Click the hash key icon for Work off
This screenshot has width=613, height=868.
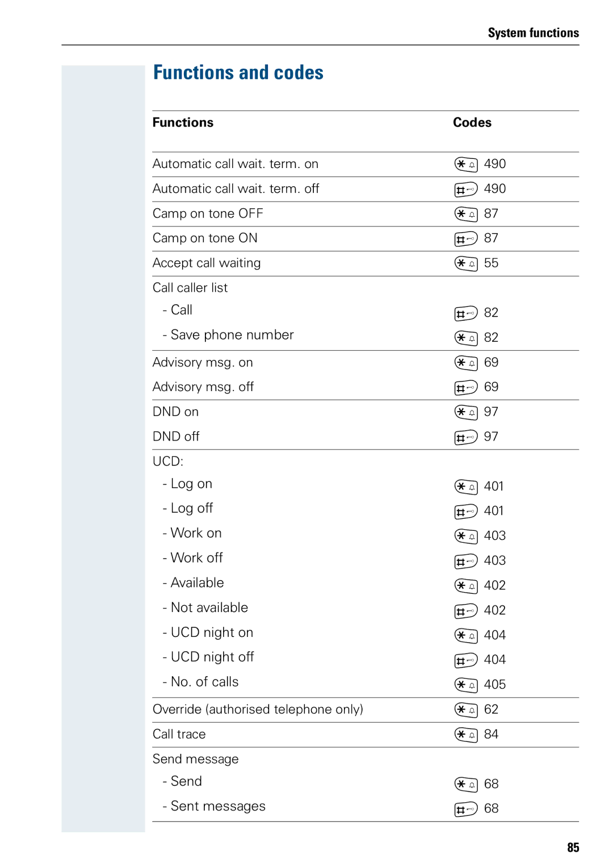(465, 561)
